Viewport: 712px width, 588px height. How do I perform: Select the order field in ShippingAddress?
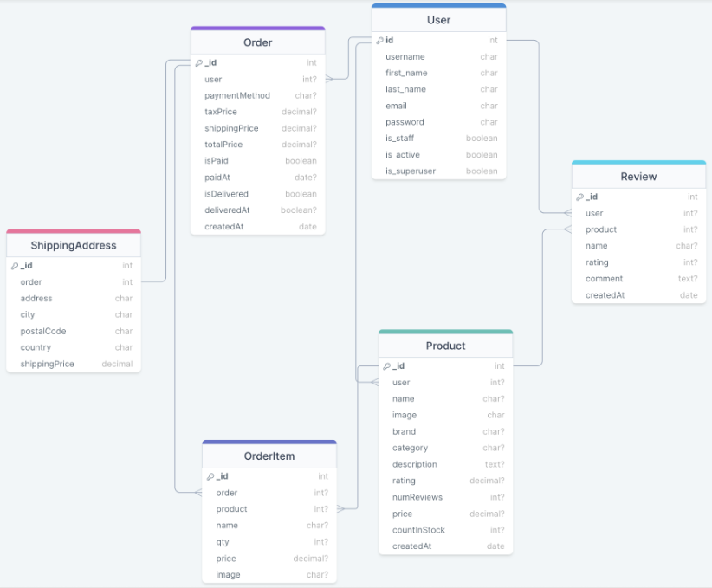click(74, 282)
